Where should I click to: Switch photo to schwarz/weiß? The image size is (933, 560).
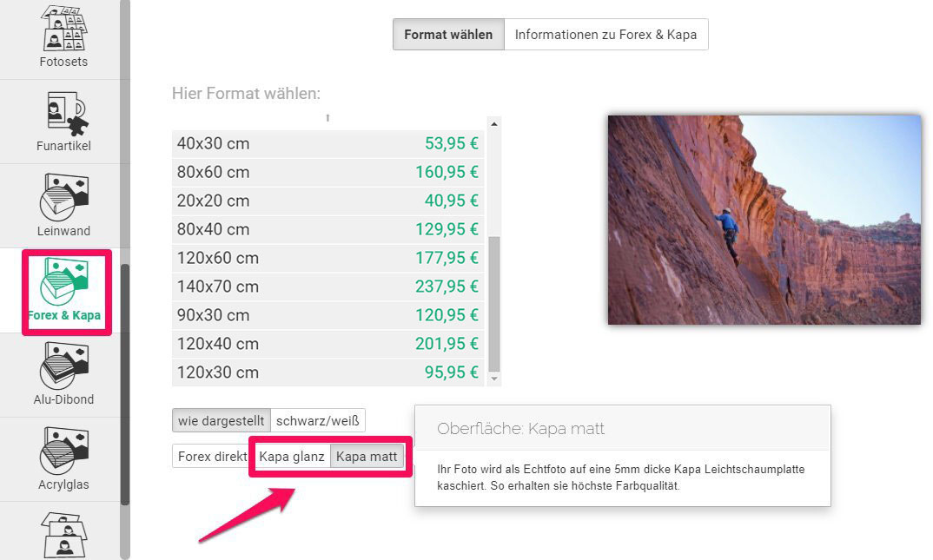click(318, 421)
